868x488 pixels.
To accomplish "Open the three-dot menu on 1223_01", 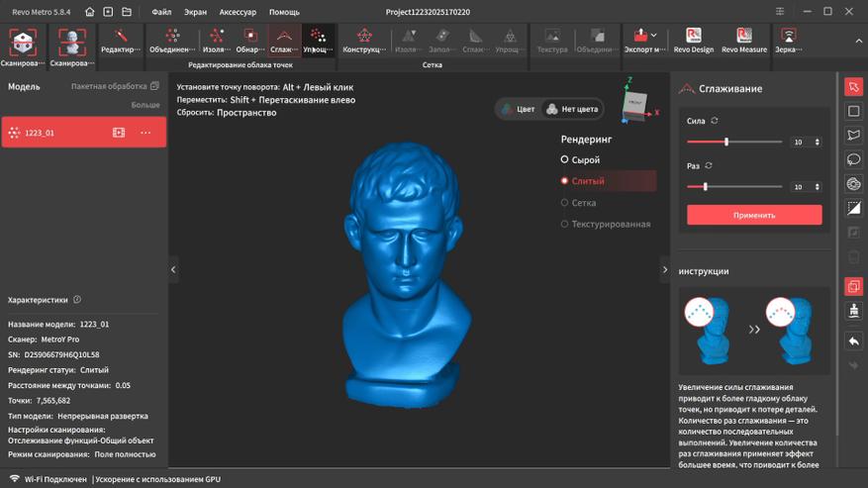I will tap(145, 133).
